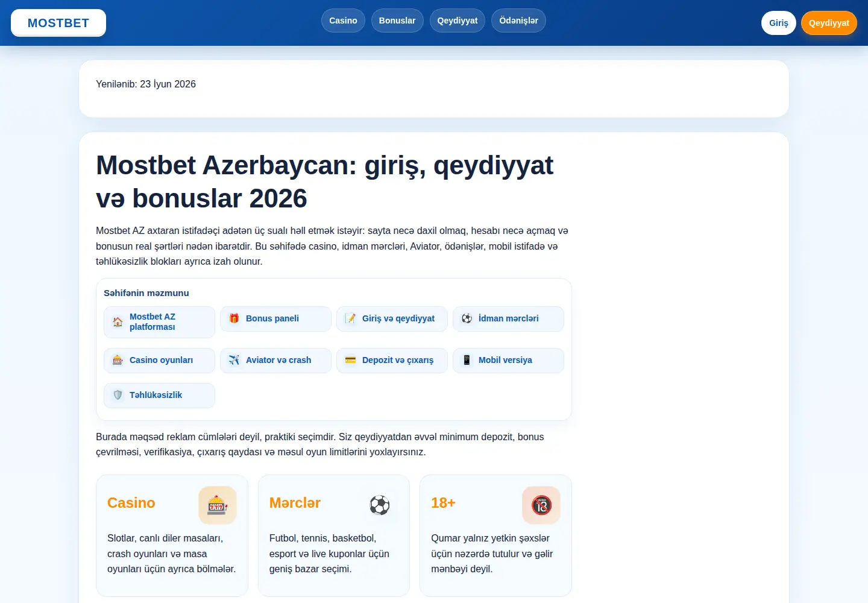Click the phone icon beside Mobil versiya

click(x=467, y=360)
